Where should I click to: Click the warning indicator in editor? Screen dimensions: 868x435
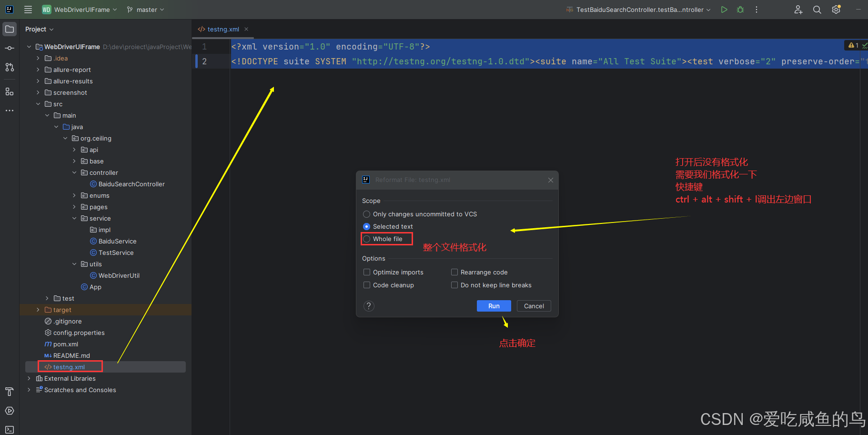(853, 45)
